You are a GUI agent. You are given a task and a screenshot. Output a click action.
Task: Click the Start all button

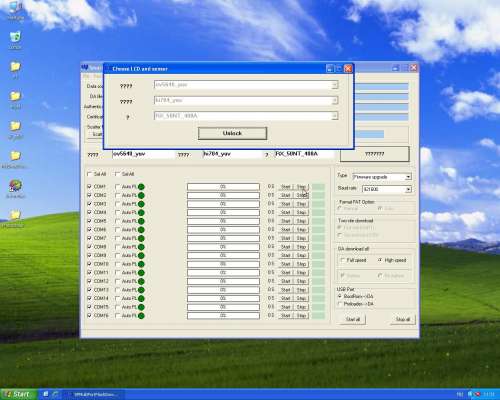353,319
